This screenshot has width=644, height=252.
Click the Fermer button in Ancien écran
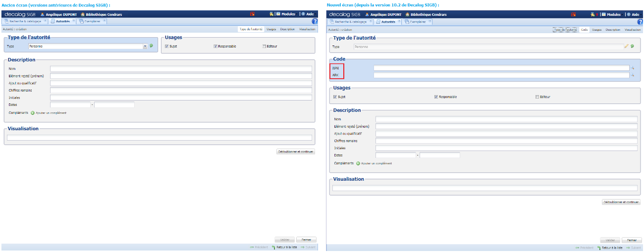tap(306, 240)
